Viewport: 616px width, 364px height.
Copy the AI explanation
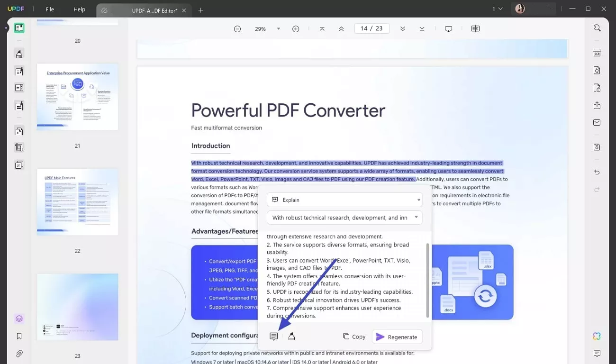354,337
